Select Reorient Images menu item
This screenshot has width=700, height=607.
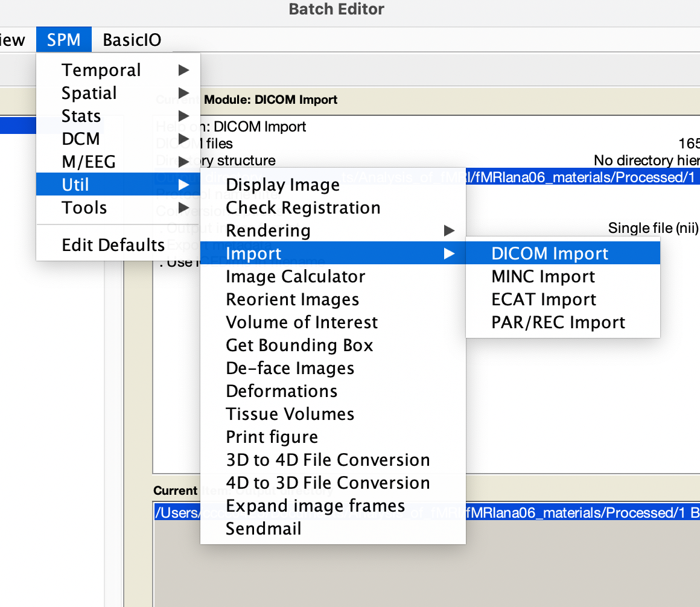[x=292, y=299]
